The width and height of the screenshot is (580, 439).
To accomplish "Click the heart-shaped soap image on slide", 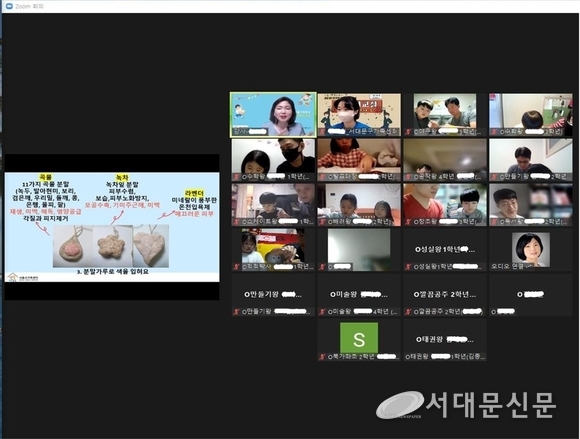I will (151, 246).
